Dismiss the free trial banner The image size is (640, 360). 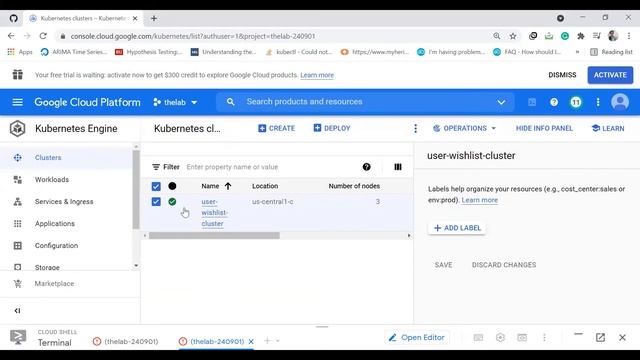tap(562, 75)
